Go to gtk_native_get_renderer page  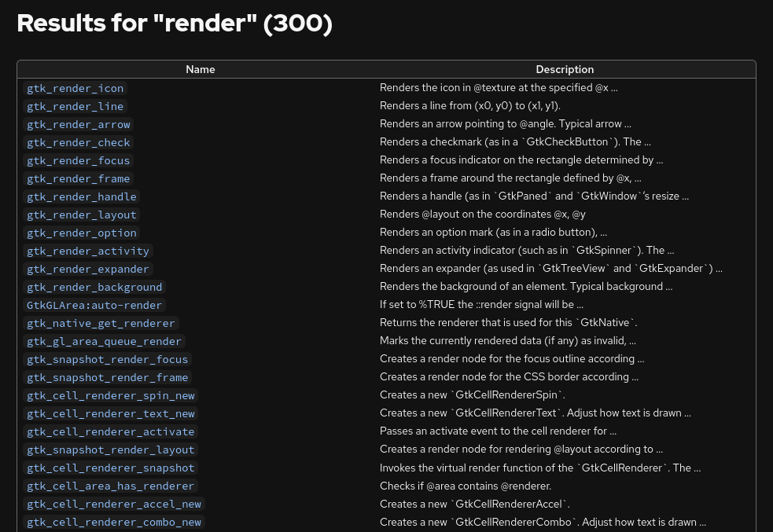click(101, 323)
